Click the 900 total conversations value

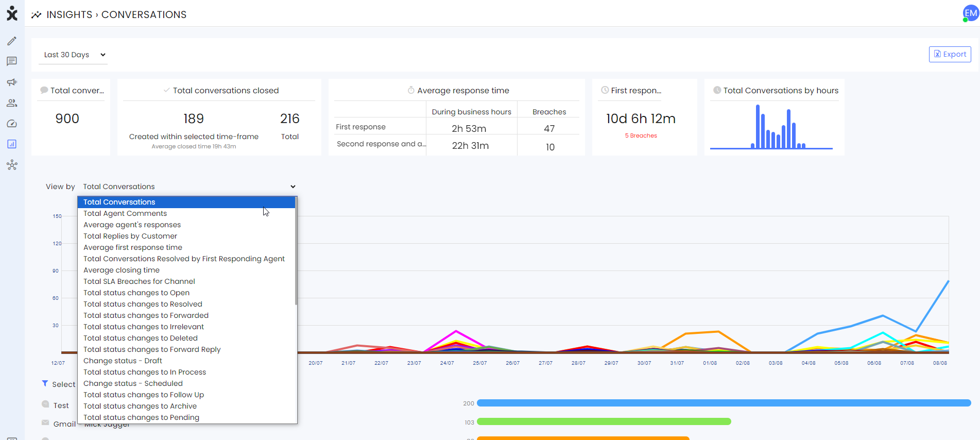(x=67, y=119)
